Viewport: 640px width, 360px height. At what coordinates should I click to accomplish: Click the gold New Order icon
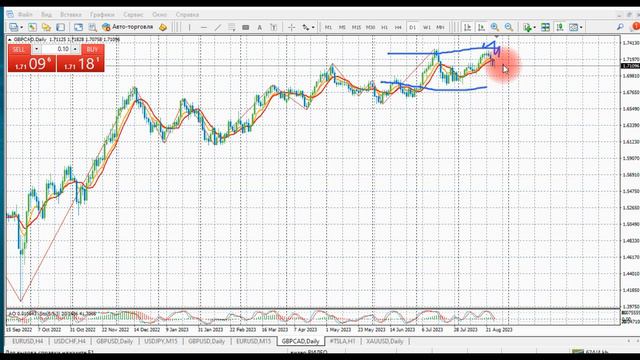coord(163,27)
